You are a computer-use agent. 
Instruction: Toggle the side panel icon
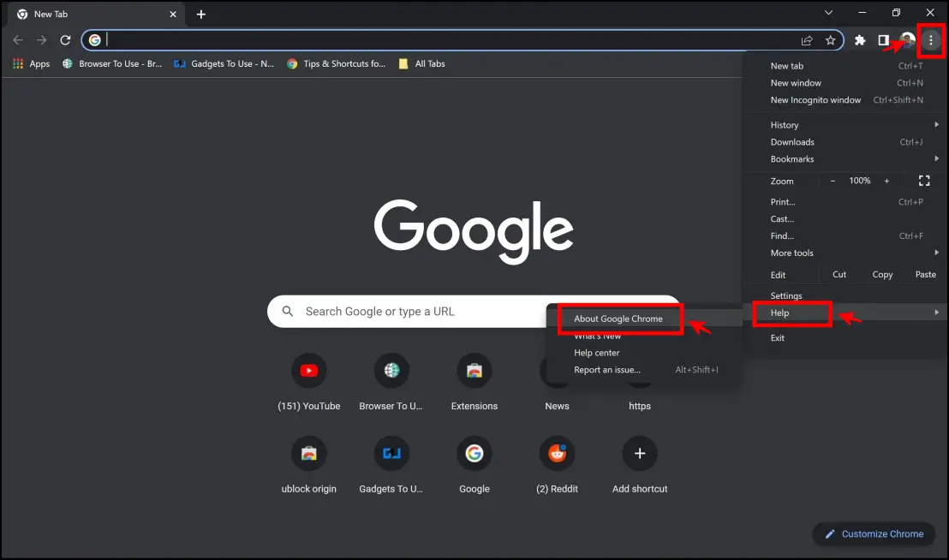point(883,40)
